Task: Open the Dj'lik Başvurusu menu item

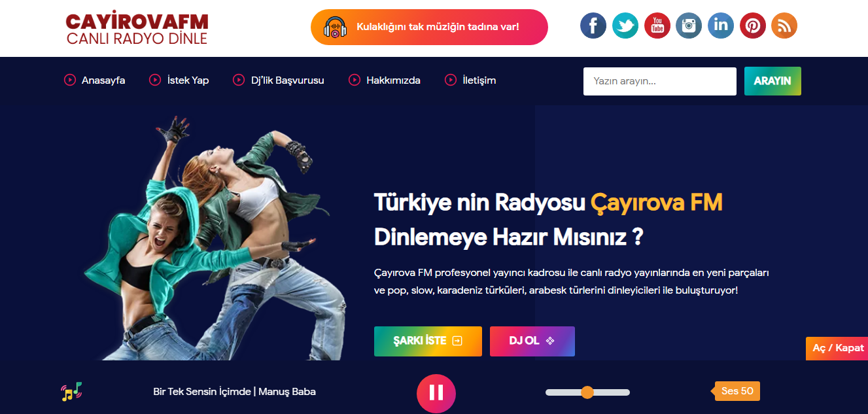Action: point(288,80)
